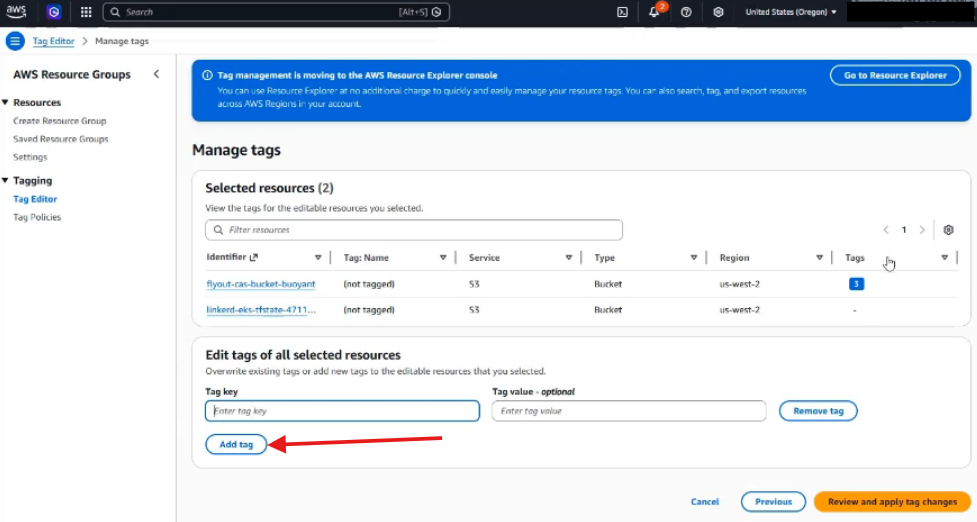Click the Remove tag button

[818, 411]
